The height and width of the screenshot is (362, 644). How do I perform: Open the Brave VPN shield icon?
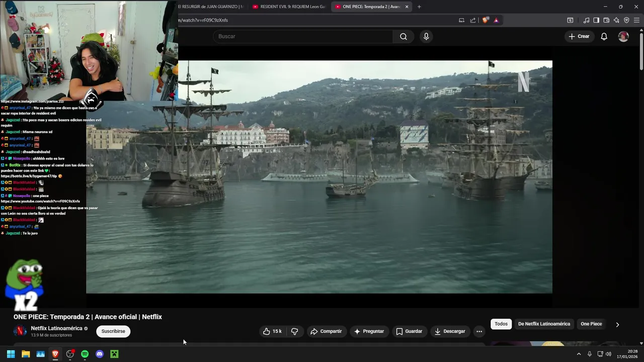click(x=626, y=20)
